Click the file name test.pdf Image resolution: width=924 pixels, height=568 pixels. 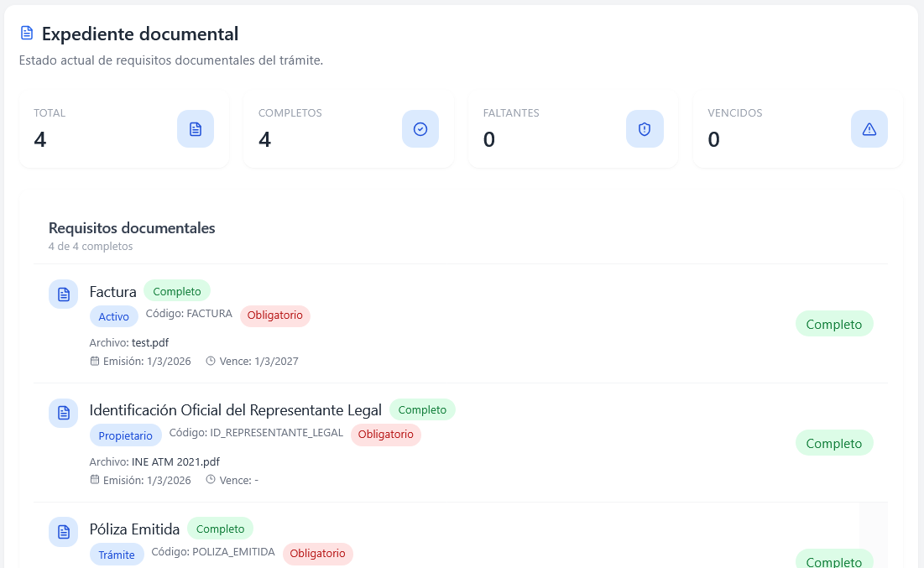[150, 343]
